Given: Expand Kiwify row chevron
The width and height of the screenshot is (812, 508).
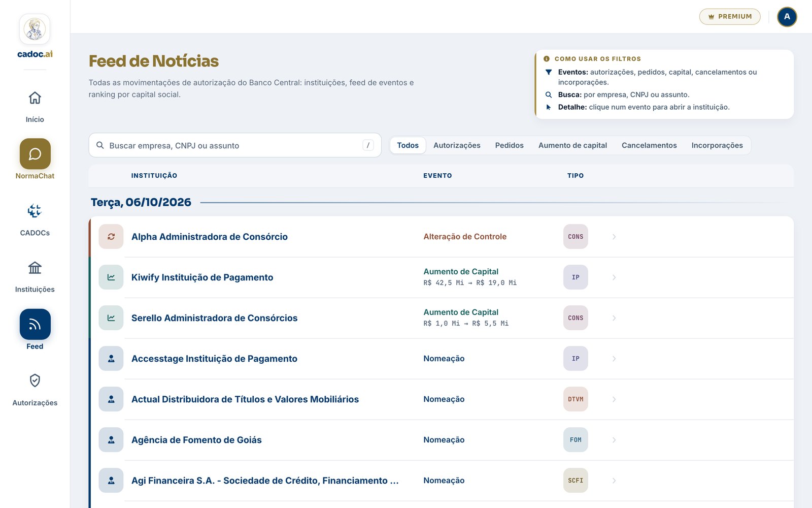Looking at the screenshot, I should tap(614, 277).
